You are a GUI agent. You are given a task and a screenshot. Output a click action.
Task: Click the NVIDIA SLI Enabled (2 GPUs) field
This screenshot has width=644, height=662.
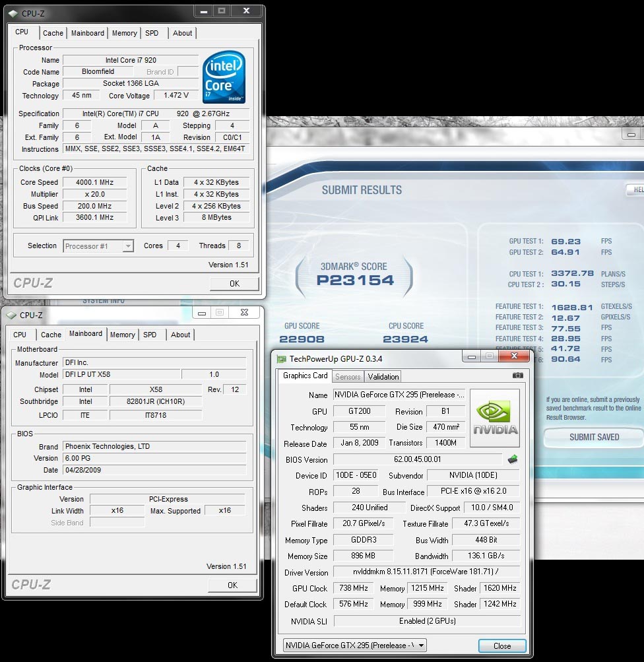coord(427,621)
